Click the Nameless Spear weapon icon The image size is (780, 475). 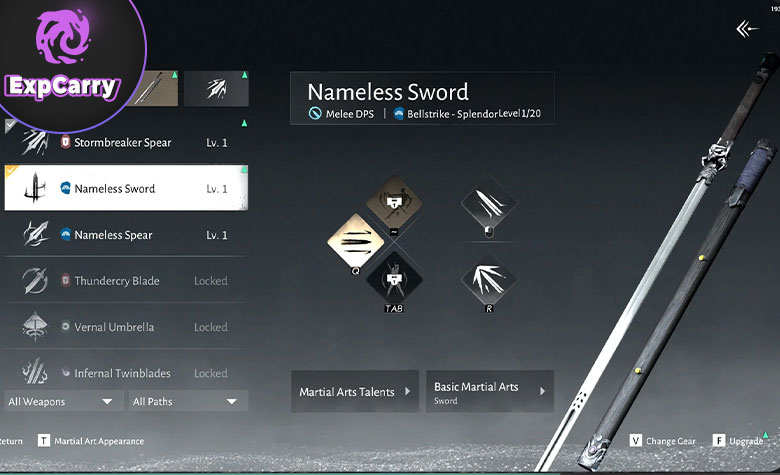coord(36,234)
